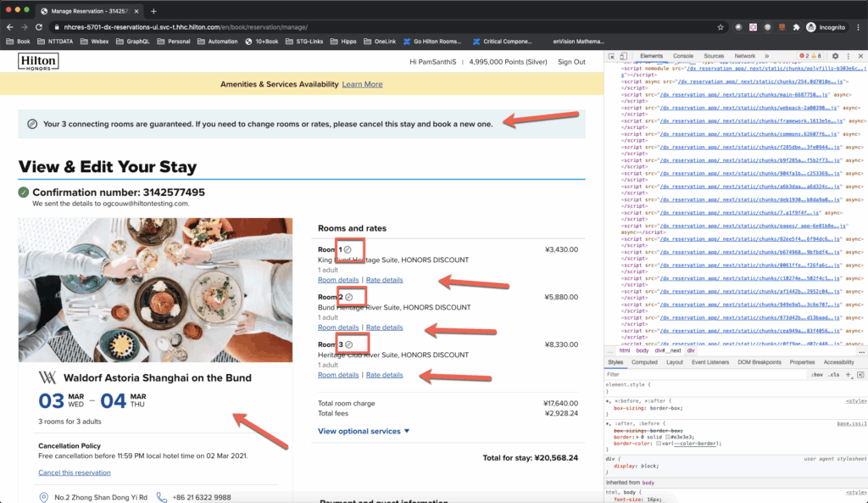Switch to the Console tab in DevTools
The width and height of the screenshot is (868, 503).
683,56
